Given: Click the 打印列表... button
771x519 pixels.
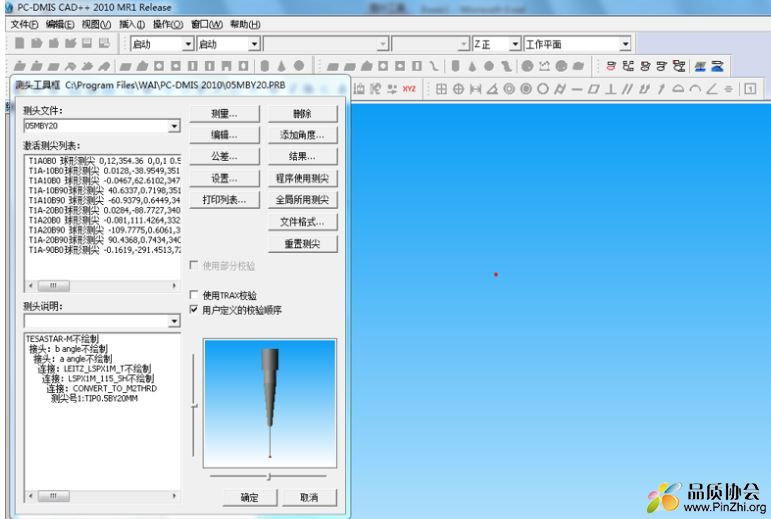Looking at the screenshot, I should click(x=224, y=200).
